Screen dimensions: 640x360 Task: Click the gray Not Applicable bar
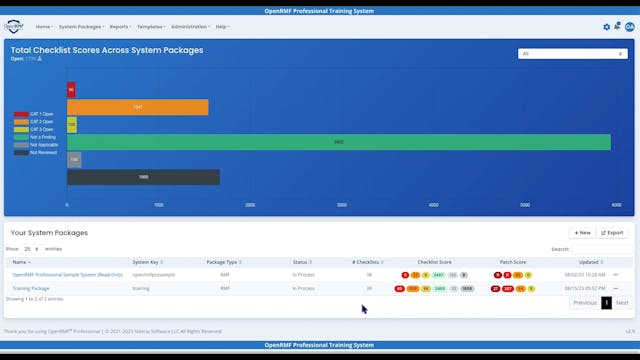74,160
